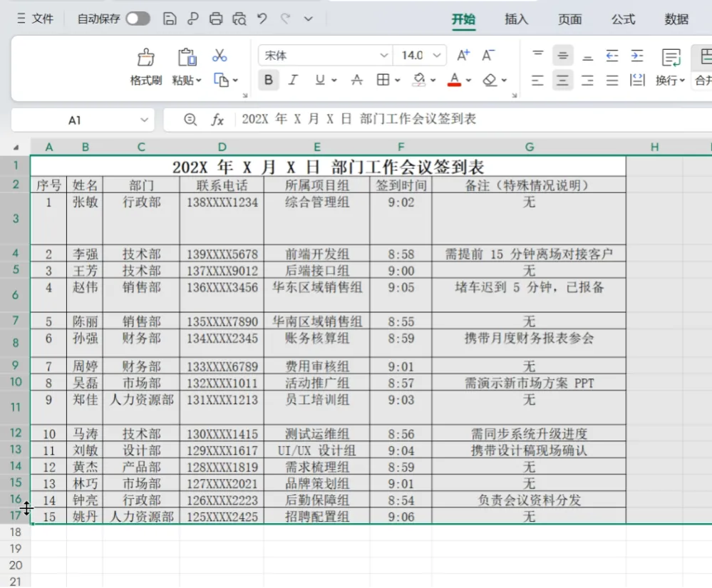Click the increase indent icon
712x588 pixels.
(x=637, y=56)
